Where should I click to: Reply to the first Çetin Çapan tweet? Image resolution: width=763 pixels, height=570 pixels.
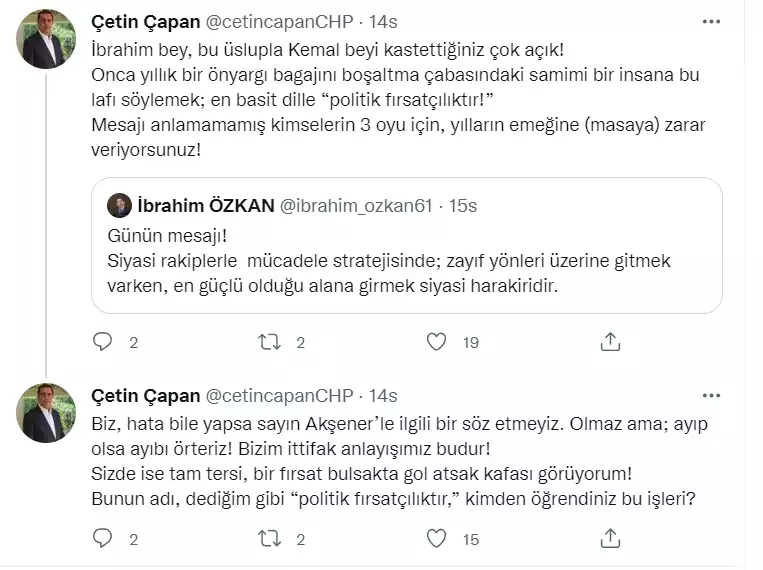[x=103, y=343]
